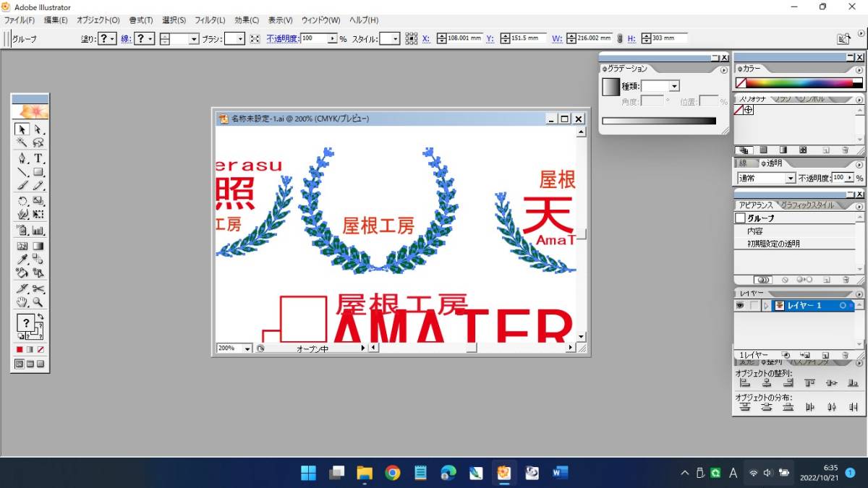Select the Rotate tool
Screen dimensions: 868x488
(x=22, y=201)
